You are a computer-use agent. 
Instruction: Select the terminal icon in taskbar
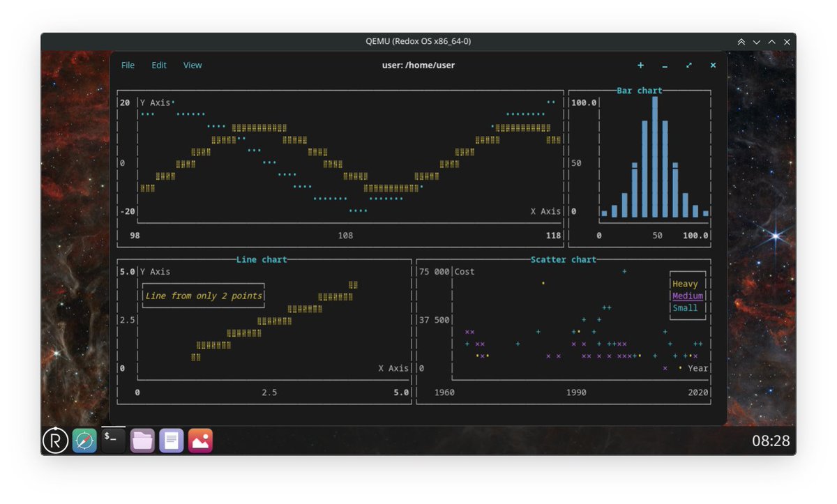pos(113,441)
